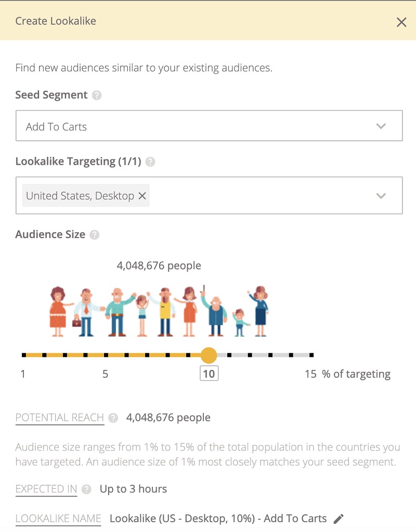Click the Potential Reach help icon

tap(113, 418)
